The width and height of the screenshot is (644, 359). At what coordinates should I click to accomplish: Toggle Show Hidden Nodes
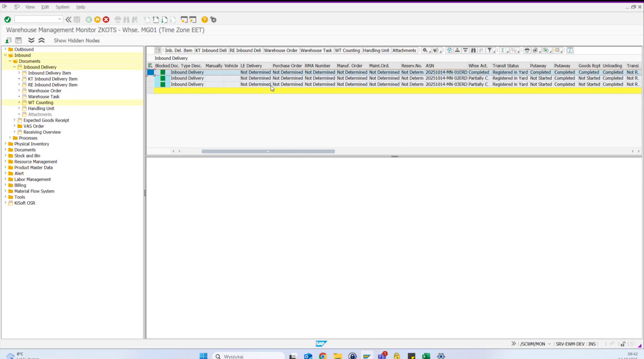point(77,40)
